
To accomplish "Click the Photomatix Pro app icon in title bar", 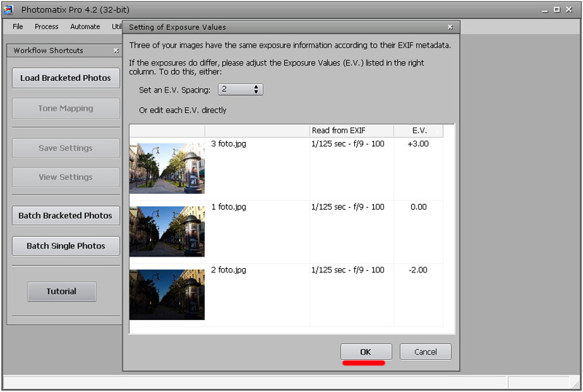I will pyautogui.click(x=8, y=9).
